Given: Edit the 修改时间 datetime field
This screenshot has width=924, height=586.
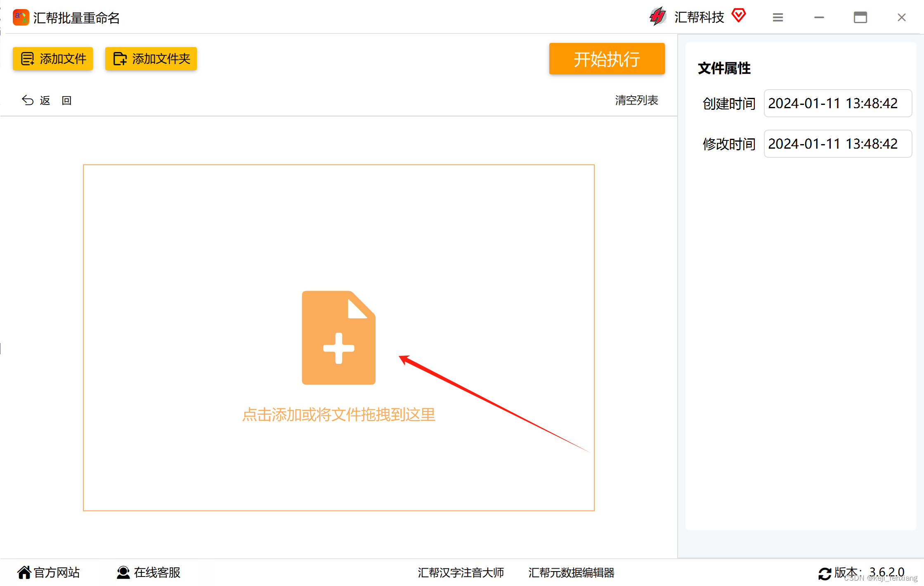Looking at the screenshot, I should coord(838,144).
